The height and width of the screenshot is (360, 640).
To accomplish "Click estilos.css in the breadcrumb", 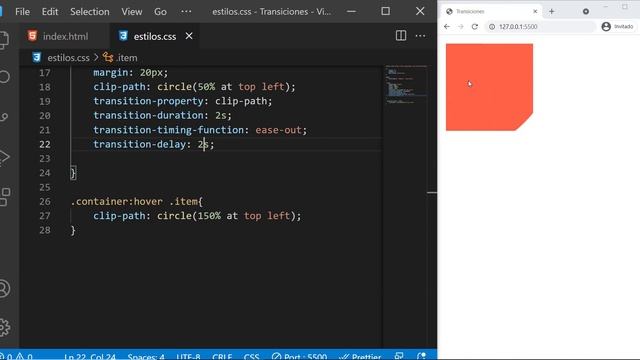I will [68, 58].
